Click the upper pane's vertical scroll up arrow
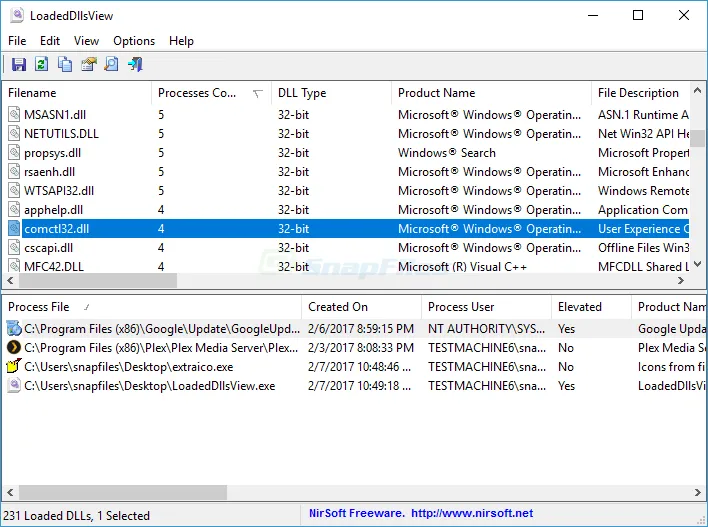708x527 pixels. click(x=698, y=90)
